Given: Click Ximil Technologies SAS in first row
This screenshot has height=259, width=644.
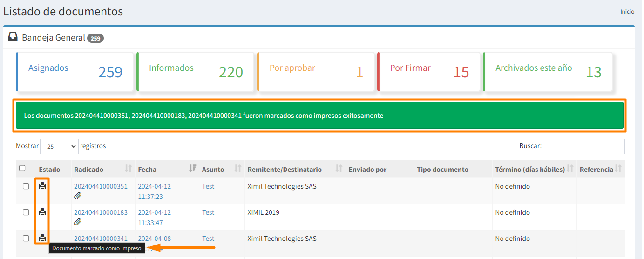Looking at the screenshot, I should [x=282, y=186].
